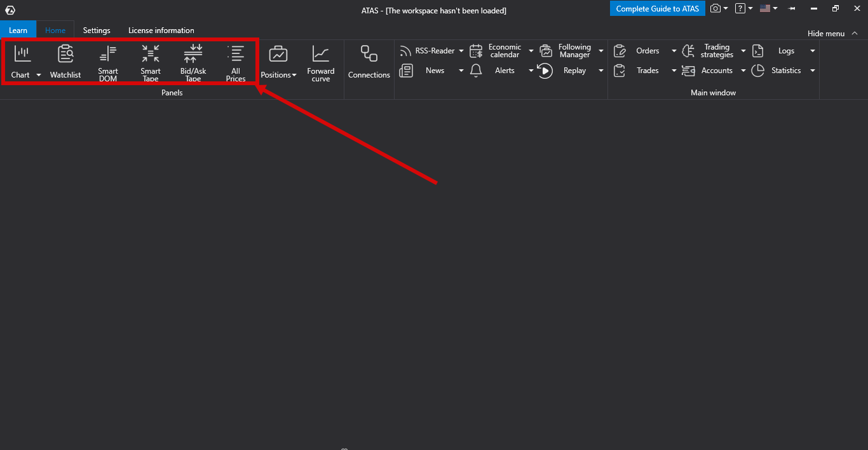Image resolution: width=868 pixels, height=450 pixels.
Task: Switch to the Home tab
Action: pos(55,30)
